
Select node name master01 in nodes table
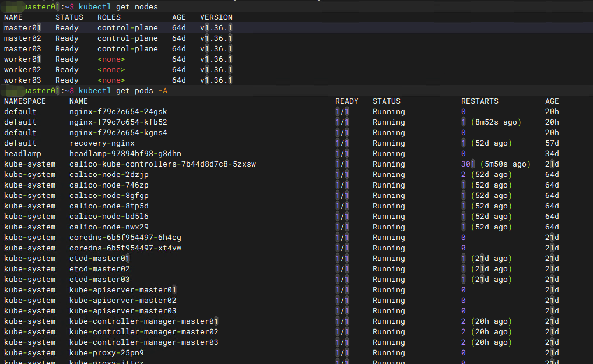(x=22, y=28)
